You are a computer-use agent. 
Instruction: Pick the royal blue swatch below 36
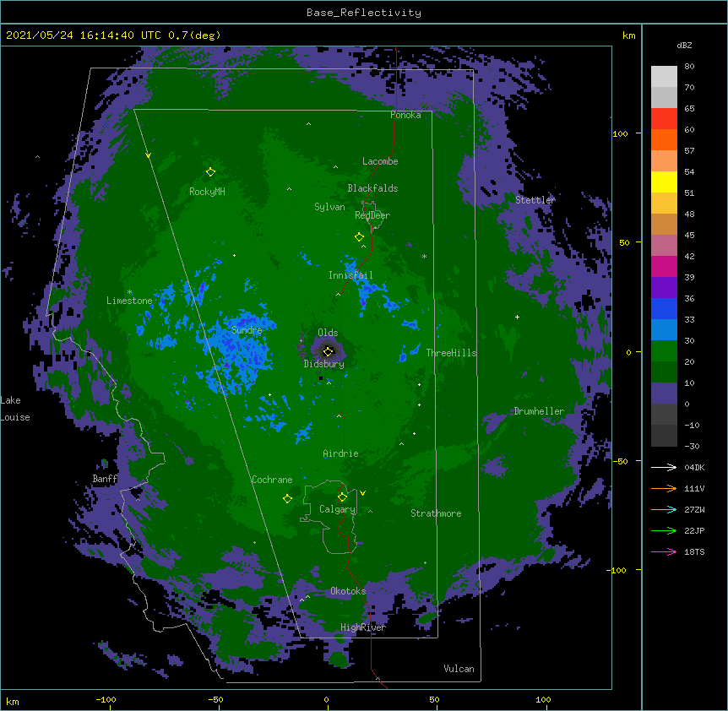tap(664, 308)
